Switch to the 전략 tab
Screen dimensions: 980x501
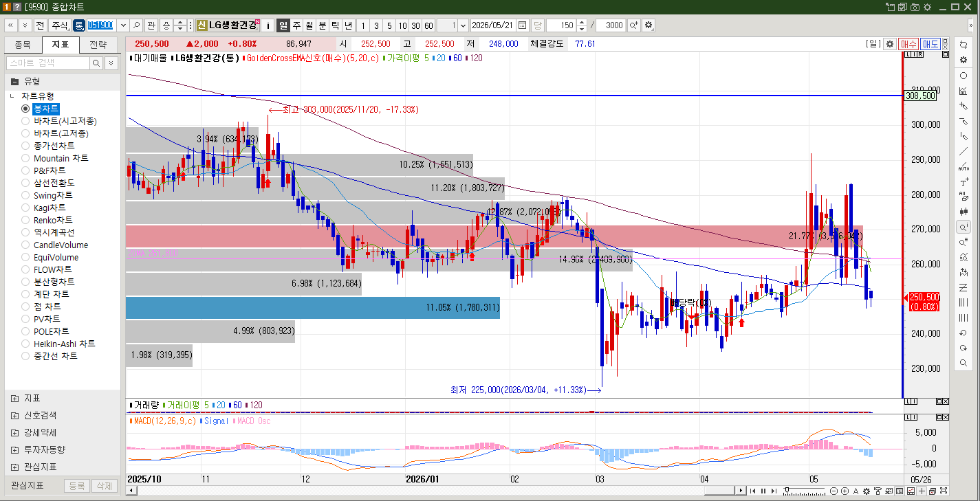98,45
